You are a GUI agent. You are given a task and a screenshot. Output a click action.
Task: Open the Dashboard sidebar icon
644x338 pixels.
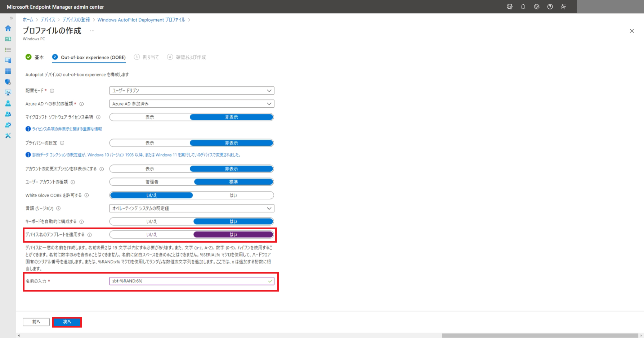(x=8, y=39)
